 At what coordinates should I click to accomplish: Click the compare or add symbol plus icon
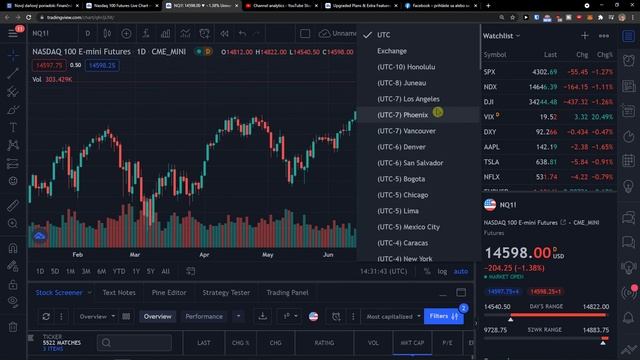[x=126, y=33]
